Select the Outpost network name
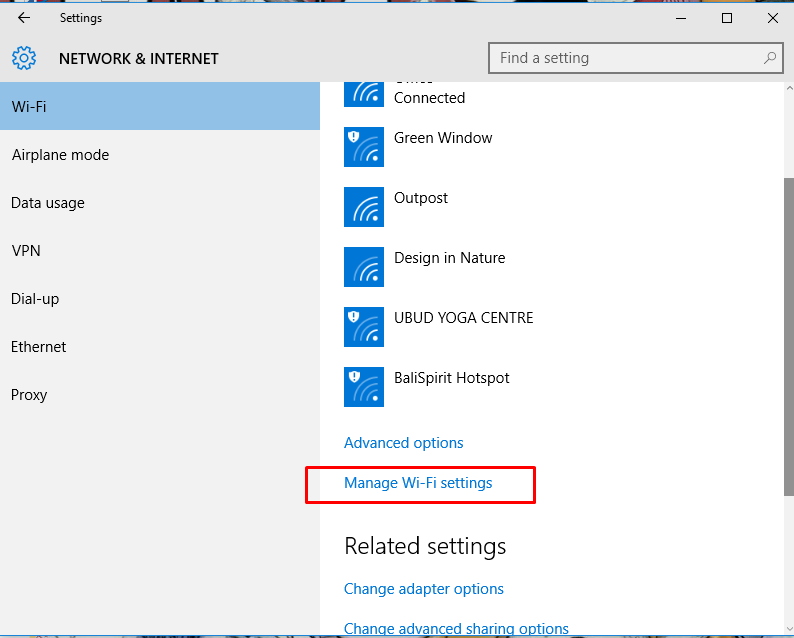794x638 pixels. click(x=421, y=198)
